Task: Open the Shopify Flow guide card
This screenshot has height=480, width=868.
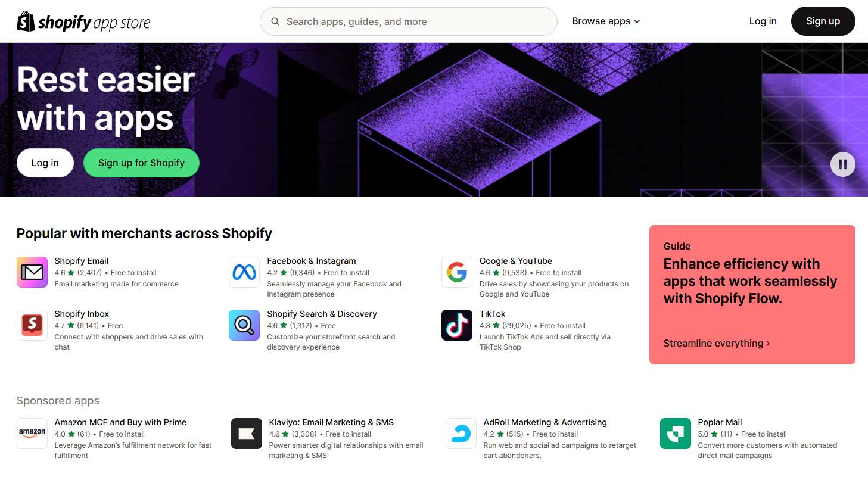Action: (752, 295)
